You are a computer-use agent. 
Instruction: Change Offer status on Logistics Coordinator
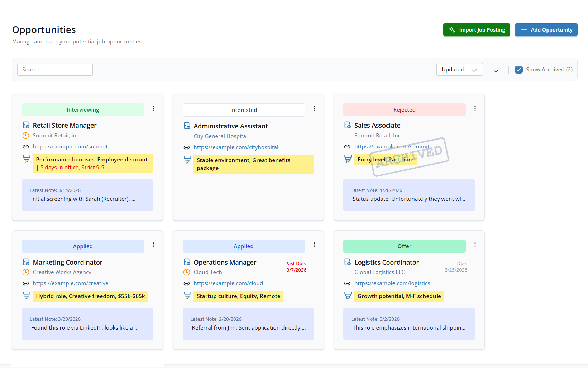click(404, 246)
